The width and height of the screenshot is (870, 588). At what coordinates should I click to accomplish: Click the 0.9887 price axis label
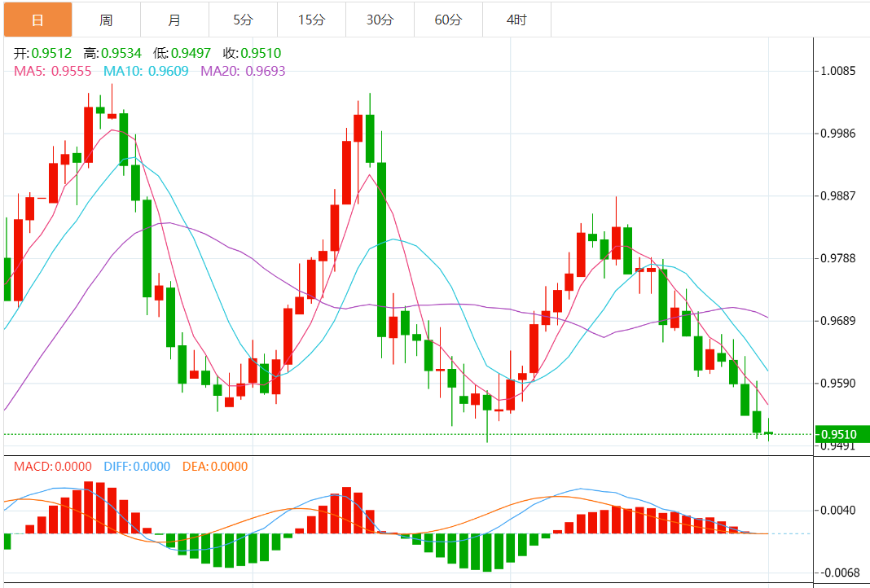coord(837,195)
